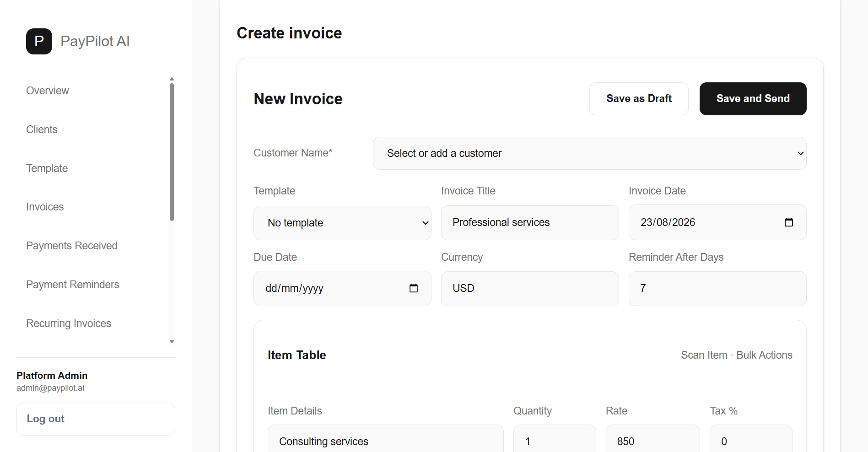
Task: Expand the Customer Name dropdown
Action: pyautogui.click(x=589, y=153)
